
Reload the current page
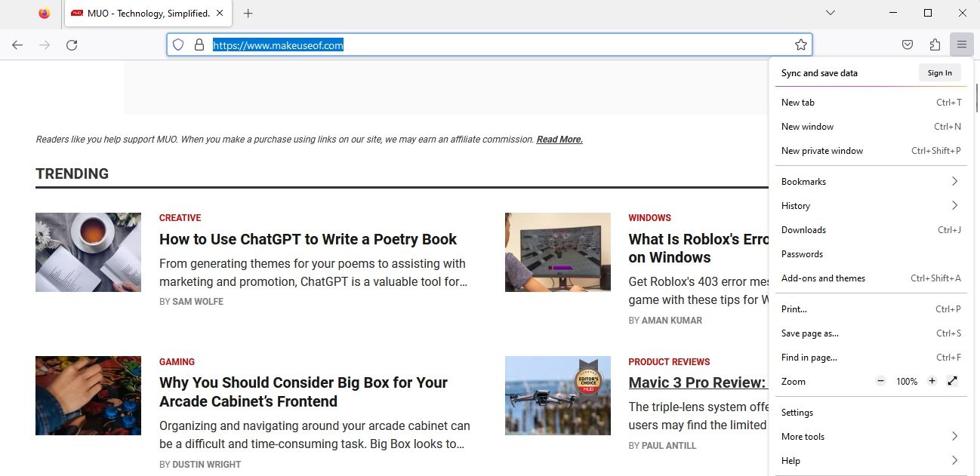click(x=72, y=45)
